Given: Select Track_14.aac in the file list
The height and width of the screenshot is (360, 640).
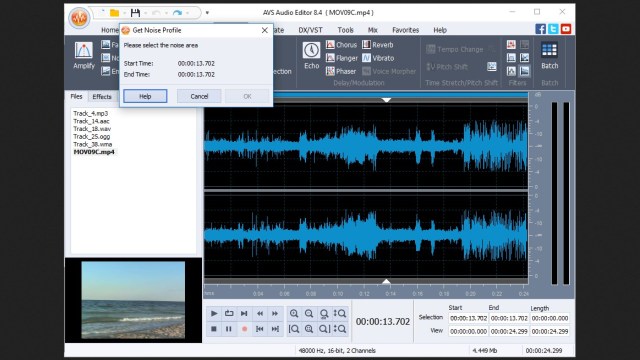Looking at the screenshot, I should (91, 121).
